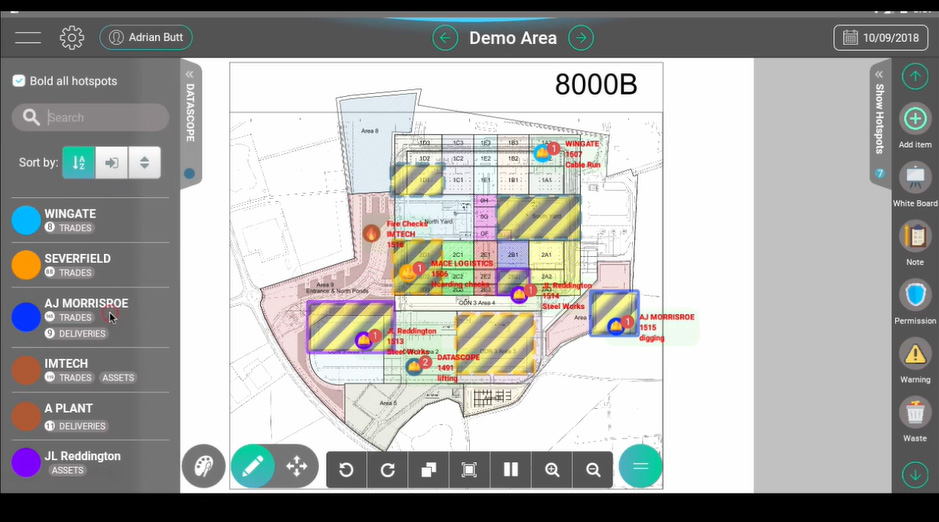This screenshot has width=939, height=522.
Task: Add a White Board item
Action: [x=914, y=182]
